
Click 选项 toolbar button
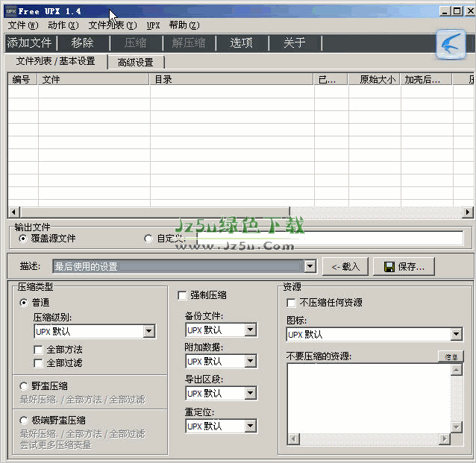click(242, 42)
